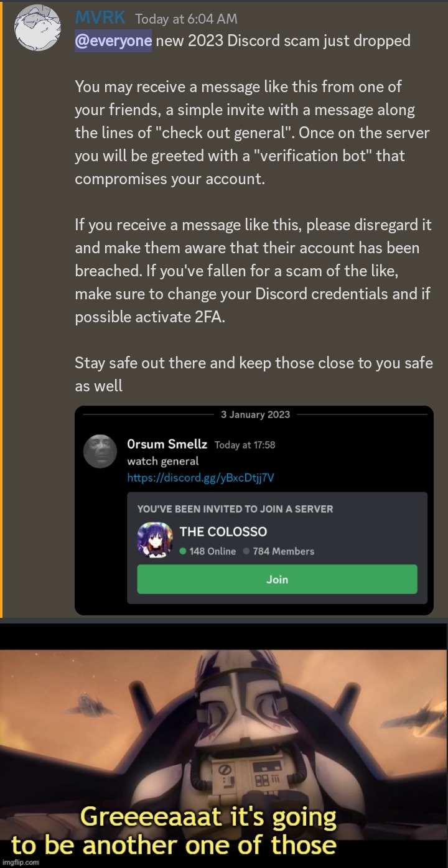The width and height of the screenshot is (448, 868).
Task: Click the 784 Members count
Action: [x=283, y=551]
